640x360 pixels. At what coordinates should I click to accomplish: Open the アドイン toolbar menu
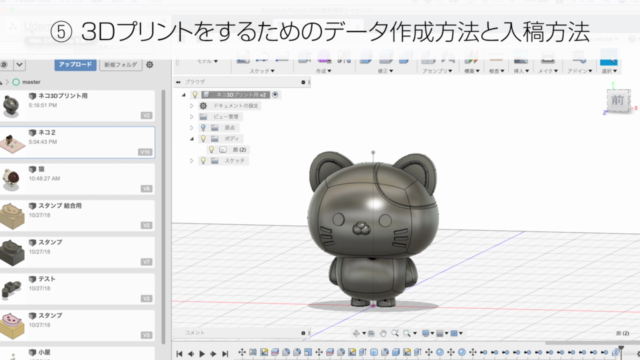tap(580, 71)
